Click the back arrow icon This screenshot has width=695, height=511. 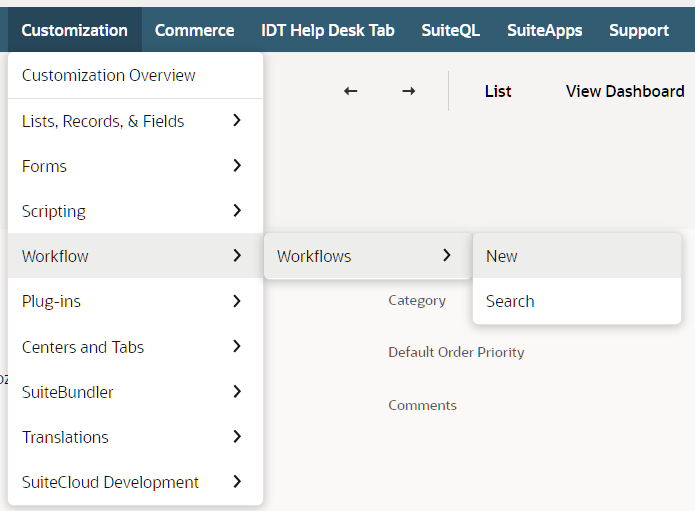350,91
